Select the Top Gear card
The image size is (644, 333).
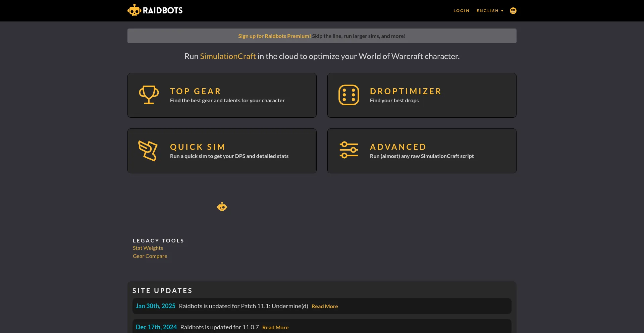click(222, 95)
